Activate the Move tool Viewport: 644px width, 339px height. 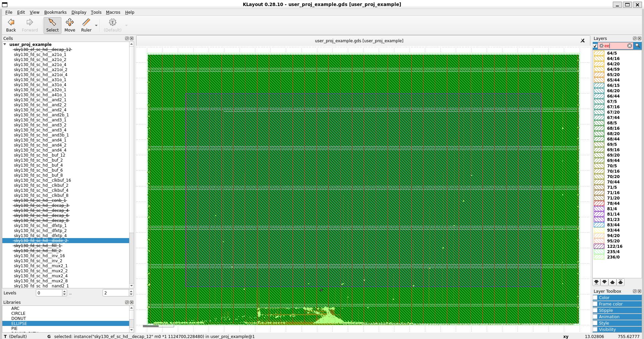click(70, 25)
